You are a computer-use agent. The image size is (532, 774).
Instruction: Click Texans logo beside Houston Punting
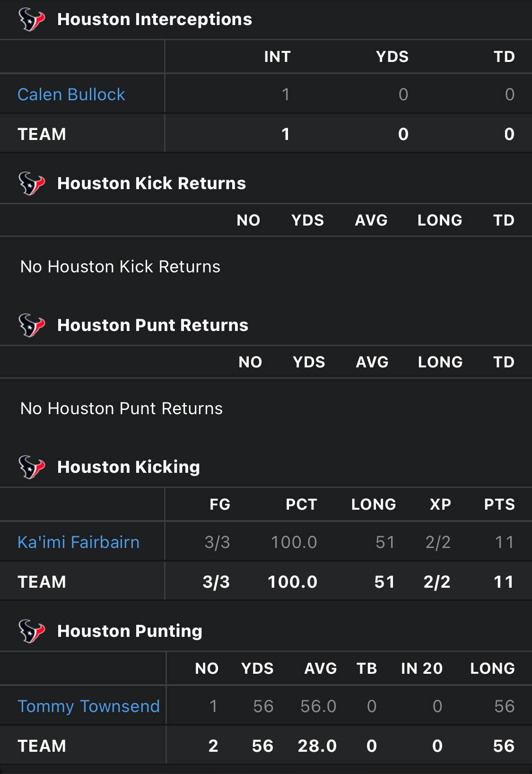32,631
